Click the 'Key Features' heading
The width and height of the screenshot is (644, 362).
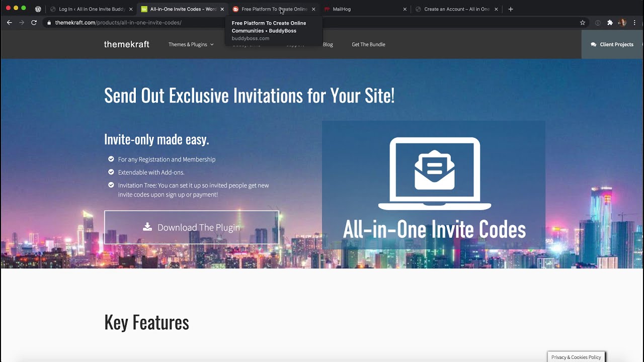(146, 322)
